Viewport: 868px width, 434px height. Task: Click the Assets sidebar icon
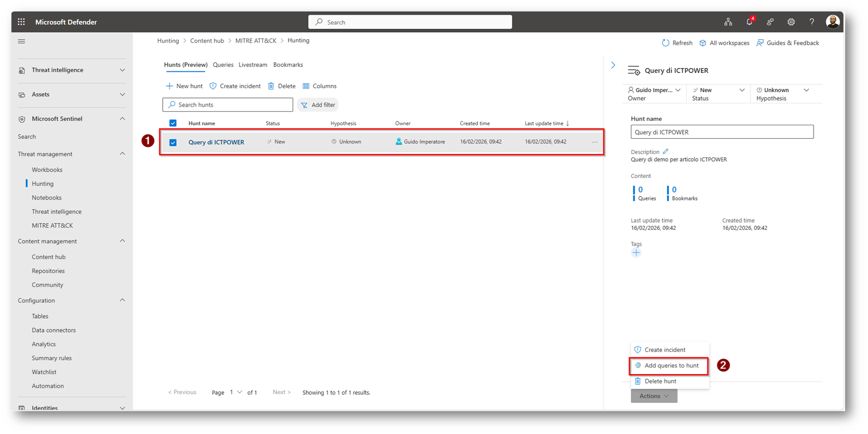point(22,95)
